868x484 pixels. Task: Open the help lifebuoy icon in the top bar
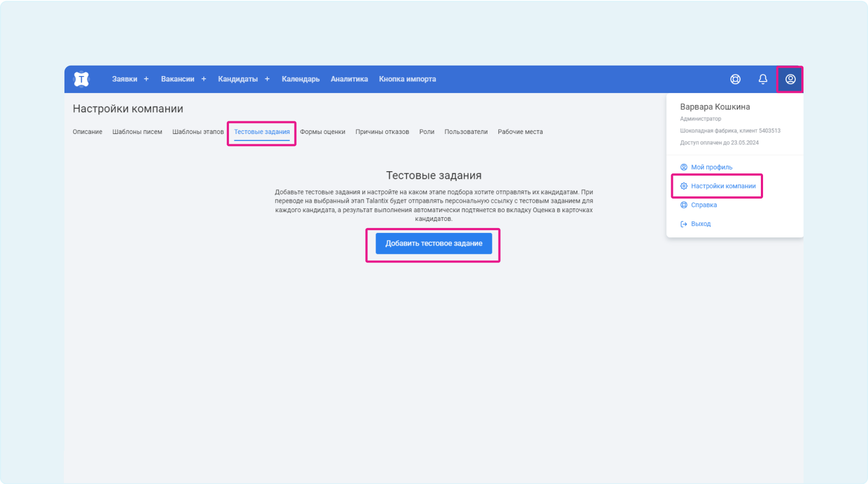tap(736, 79)
